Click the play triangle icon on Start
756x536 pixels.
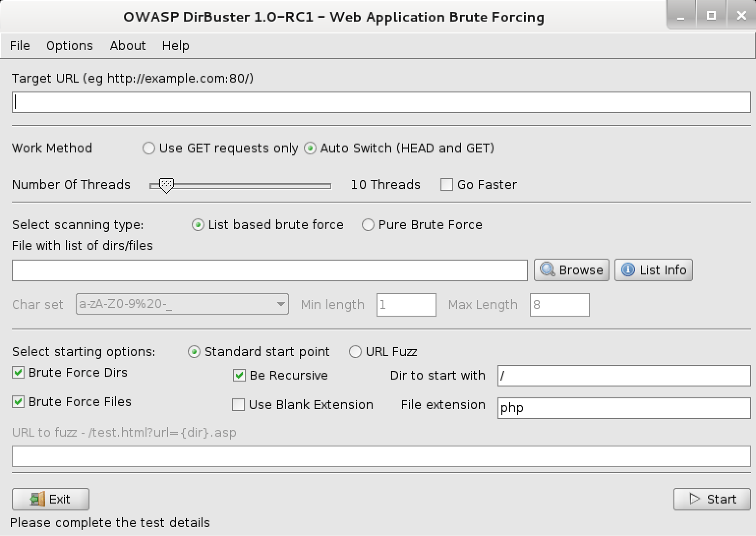pyautogui.click(x=695, y=499)
